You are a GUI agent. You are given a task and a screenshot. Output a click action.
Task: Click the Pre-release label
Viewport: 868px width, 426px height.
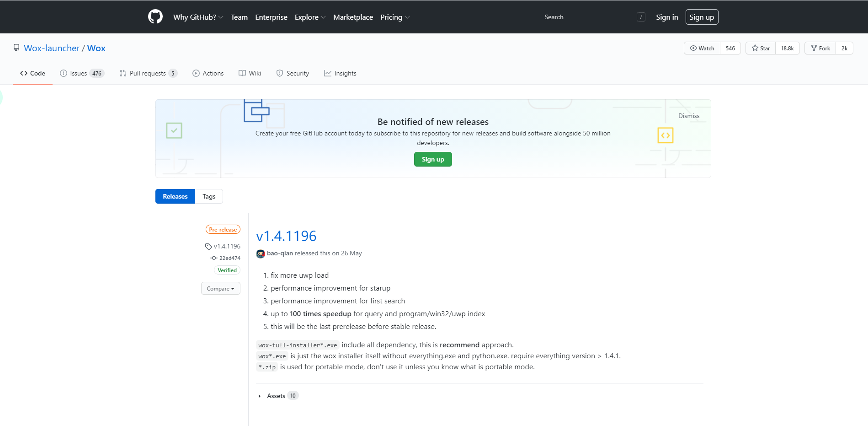click(223, 230)
